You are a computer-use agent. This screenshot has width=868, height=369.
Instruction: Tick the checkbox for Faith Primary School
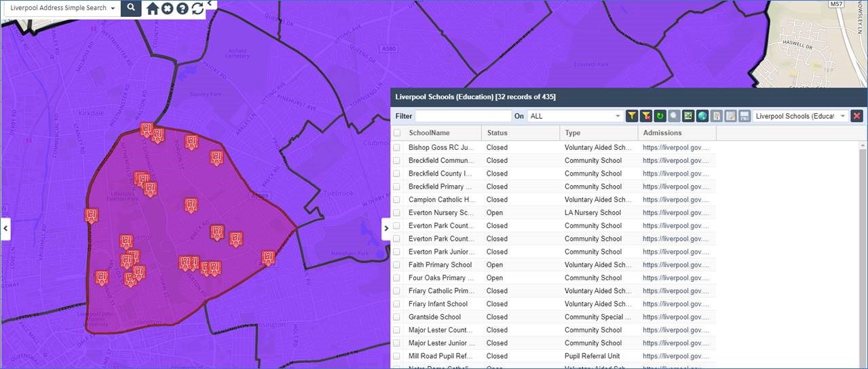(x=397, y=265)
